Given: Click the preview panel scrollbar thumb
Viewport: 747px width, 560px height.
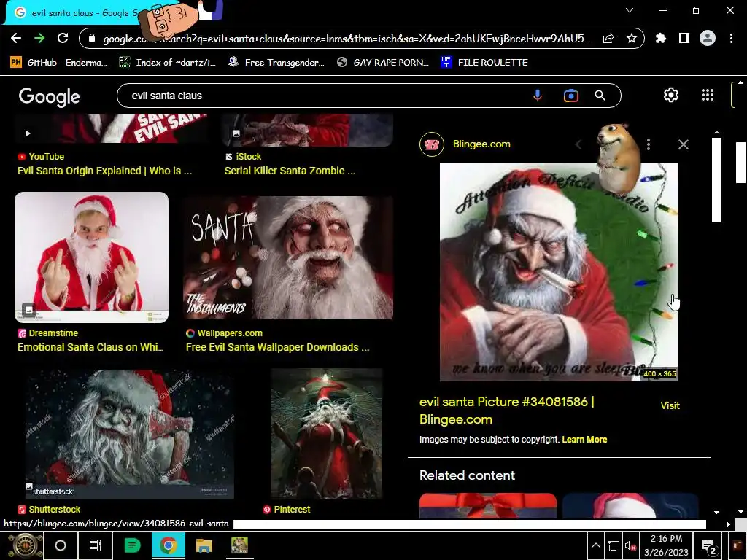Looking at the screenshot, I should pyautogui.click(x=716, y=180).
